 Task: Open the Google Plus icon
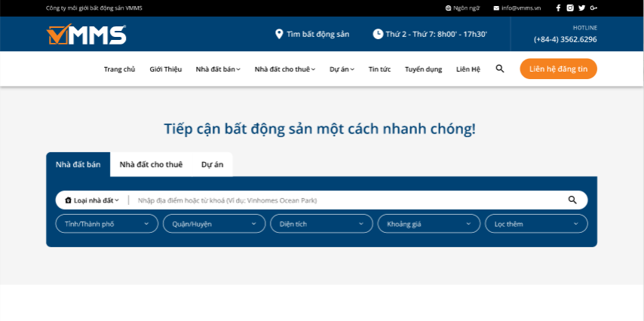click(x=593, y=8)
